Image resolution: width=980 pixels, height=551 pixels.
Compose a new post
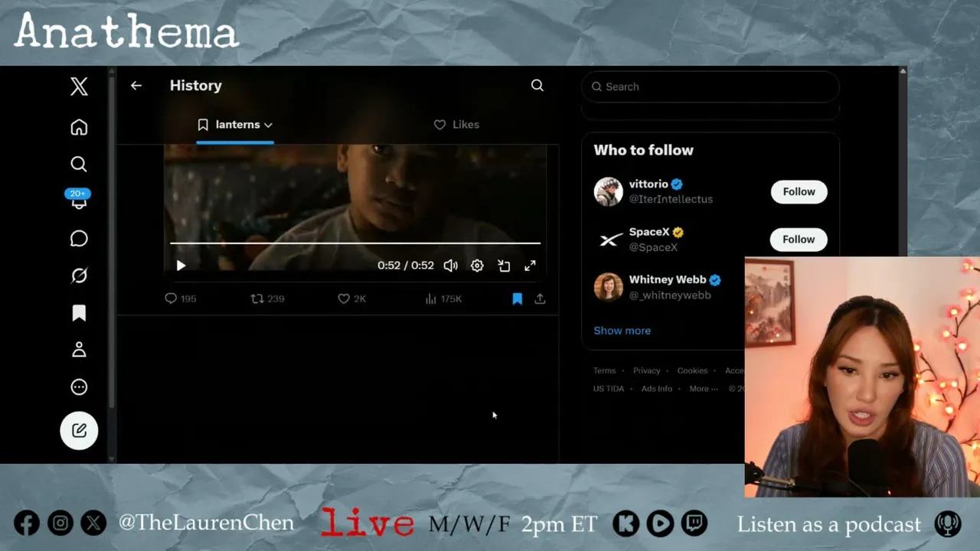[79, 430]
